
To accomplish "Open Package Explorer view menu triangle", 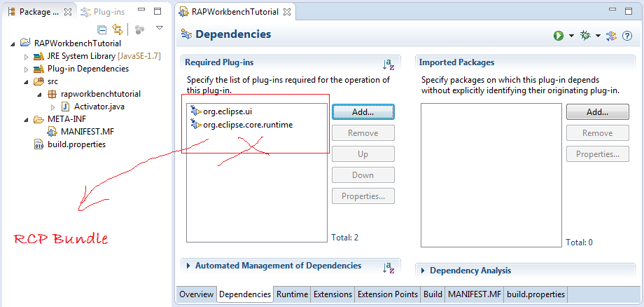I will point(160,28).
